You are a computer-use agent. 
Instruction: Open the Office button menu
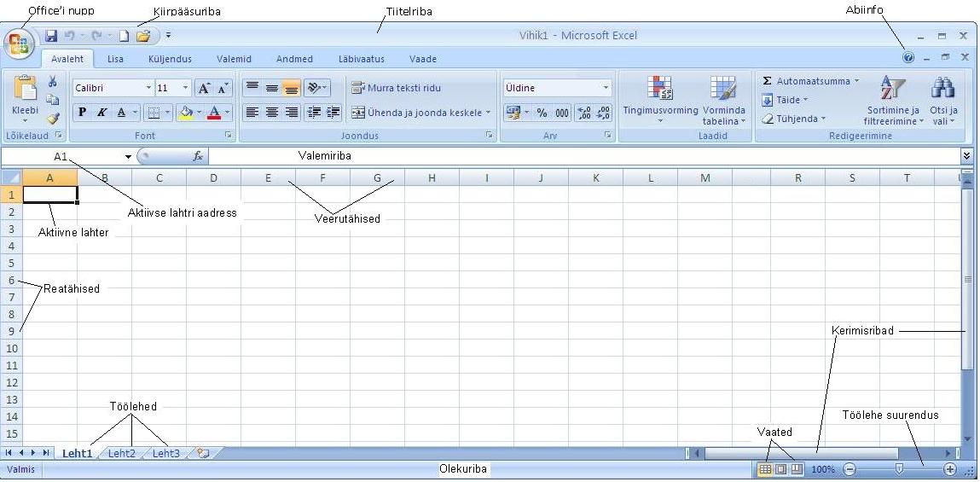19,44
